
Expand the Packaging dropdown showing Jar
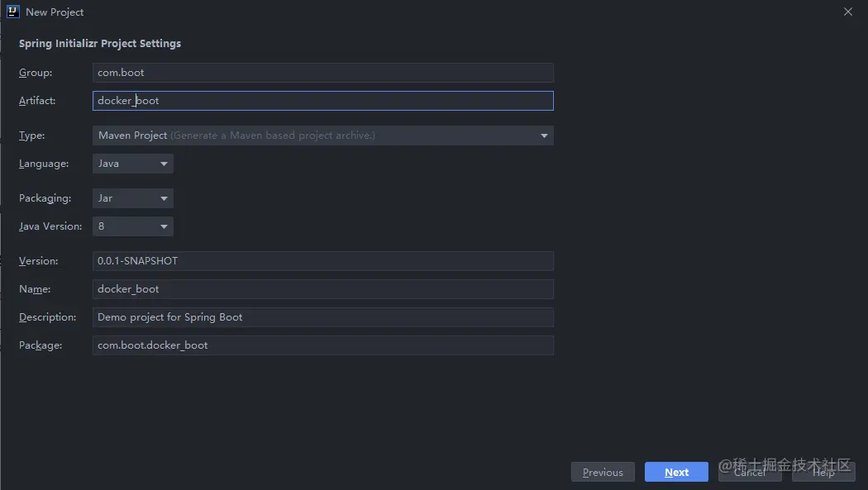pyautogui.click(x=133, y=198)
